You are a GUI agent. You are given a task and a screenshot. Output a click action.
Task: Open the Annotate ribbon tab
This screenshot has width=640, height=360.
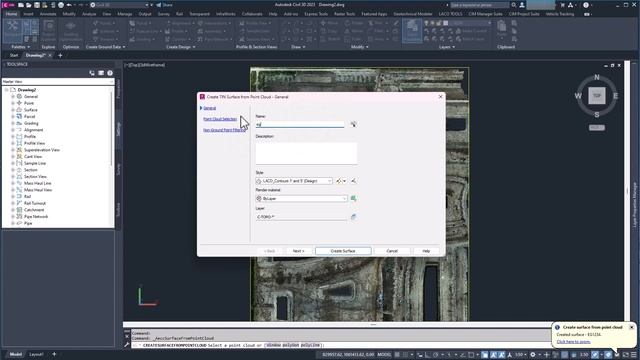point(48,14)
